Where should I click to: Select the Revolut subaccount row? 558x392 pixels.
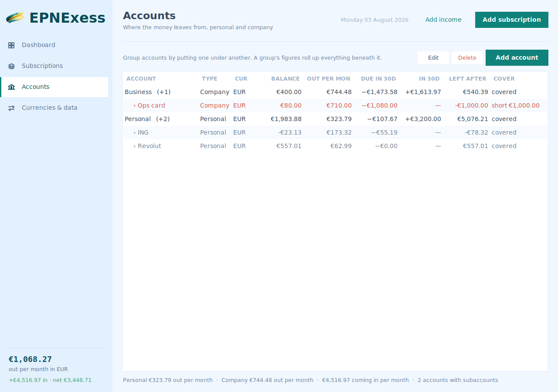[x=335, y=146]
